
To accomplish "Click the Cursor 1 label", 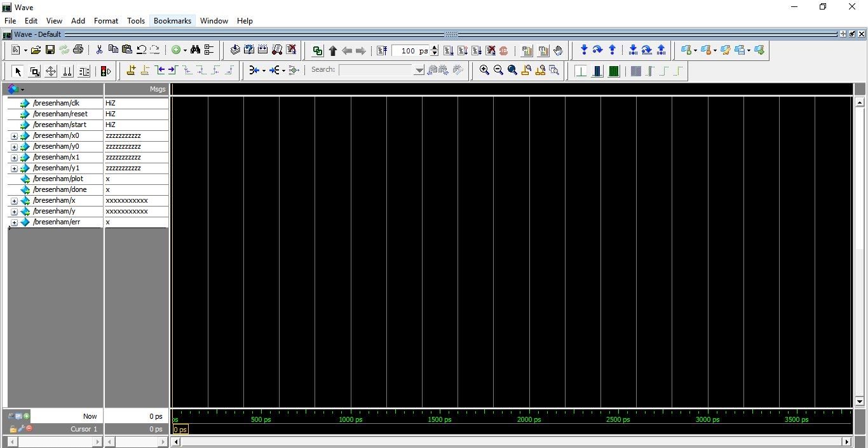I will (84, 429).
